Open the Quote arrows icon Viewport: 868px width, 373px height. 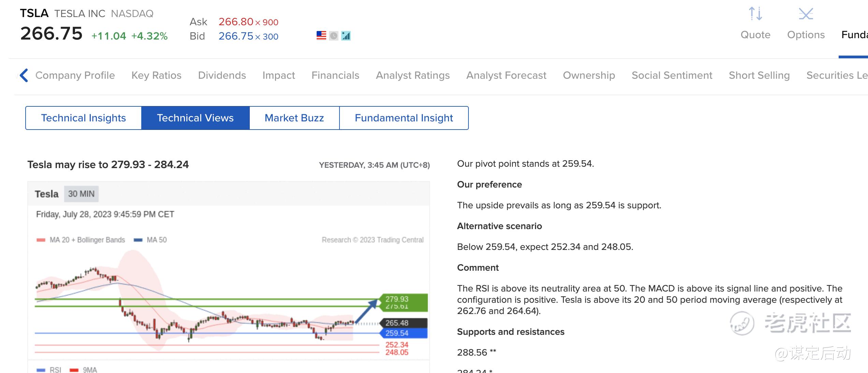[755, 14]
